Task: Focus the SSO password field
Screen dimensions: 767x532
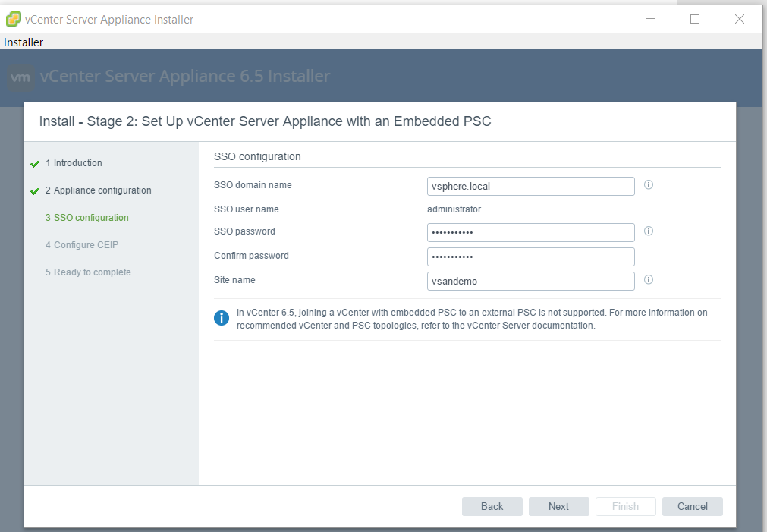Action: [x=531, y=232]
